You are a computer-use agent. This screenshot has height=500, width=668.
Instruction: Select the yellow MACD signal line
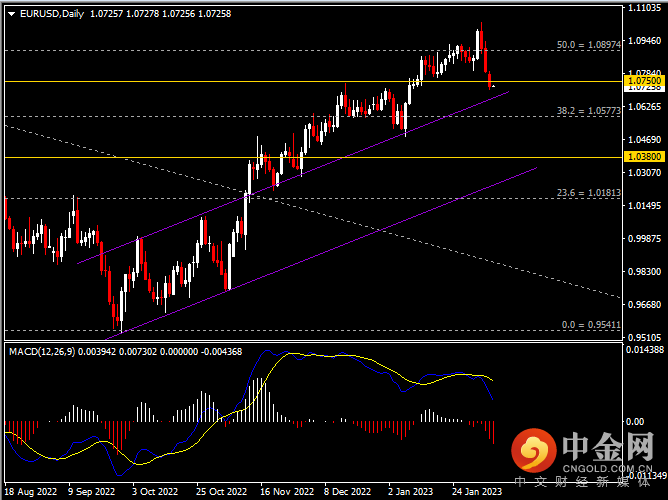point(300,370)
